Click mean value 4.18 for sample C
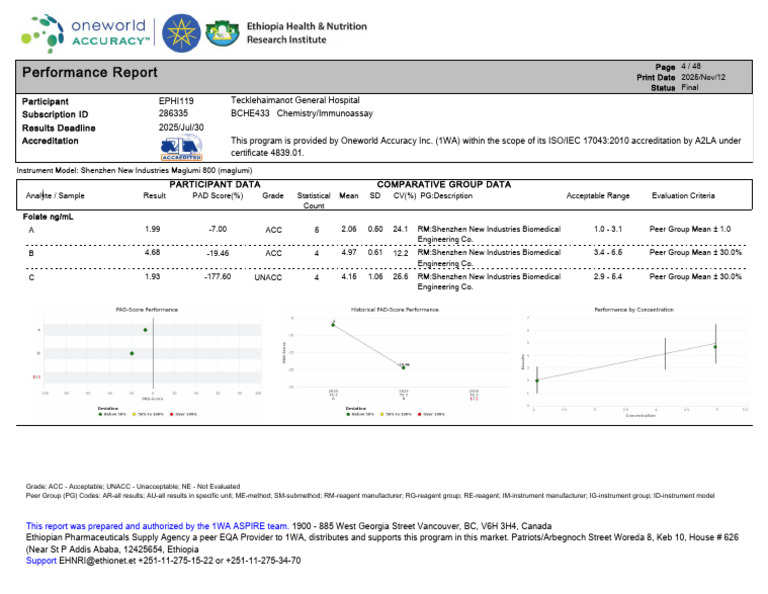This screenshot has width=768, height=594. pyautogui.click(x=349, y=276)
